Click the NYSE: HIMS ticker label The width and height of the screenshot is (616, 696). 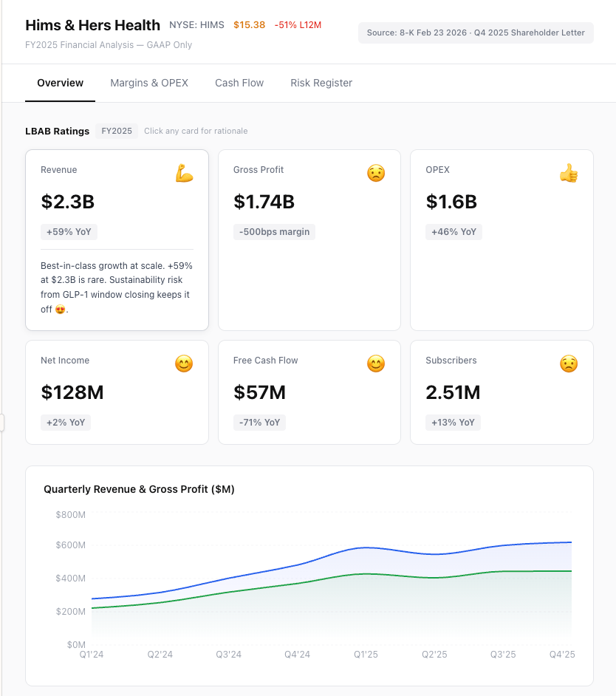click(x=196, y=25)
